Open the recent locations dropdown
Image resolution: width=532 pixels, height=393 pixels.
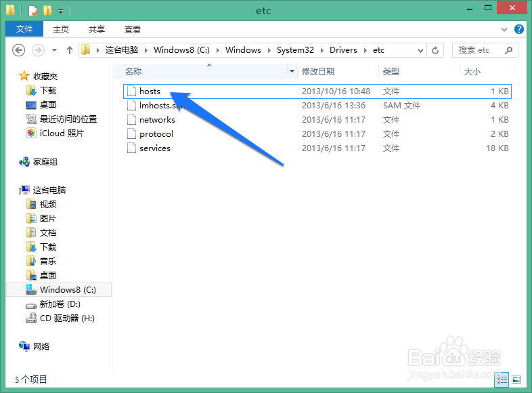tap(54, 50)
